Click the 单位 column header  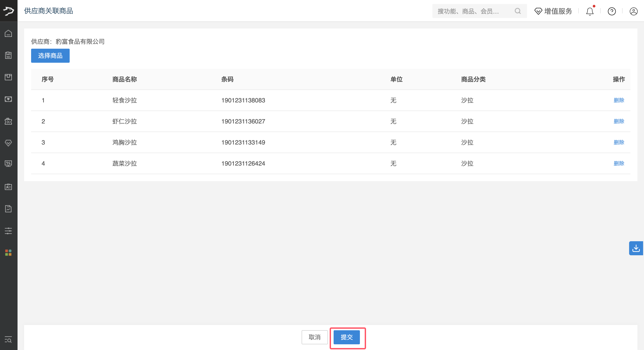tap(396, 79)
